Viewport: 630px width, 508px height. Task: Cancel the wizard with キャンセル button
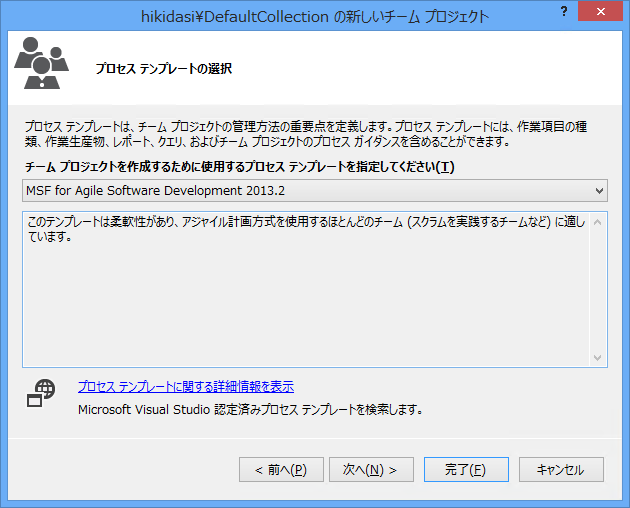coord(561,469)
